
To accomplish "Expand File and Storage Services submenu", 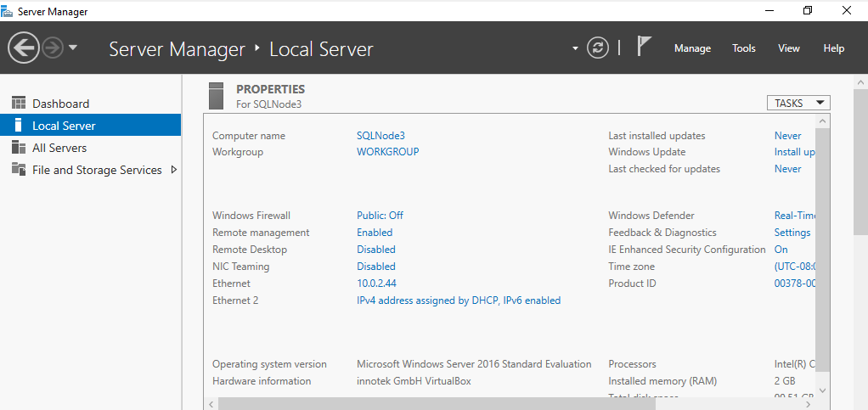I will pyautogui.click(x=174, y=170).
